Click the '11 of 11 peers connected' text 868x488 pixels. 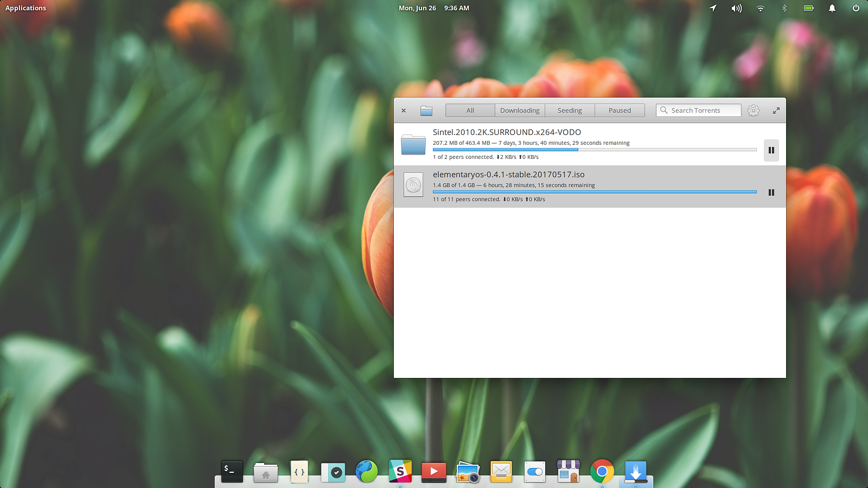[467, 200]
